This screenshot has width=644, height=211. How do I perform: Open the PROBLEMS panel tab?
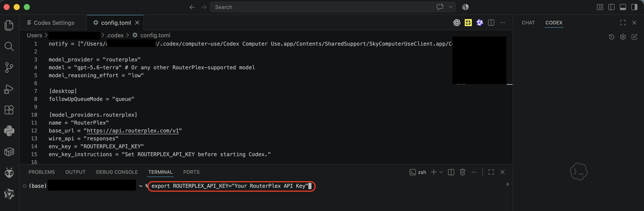42,172
